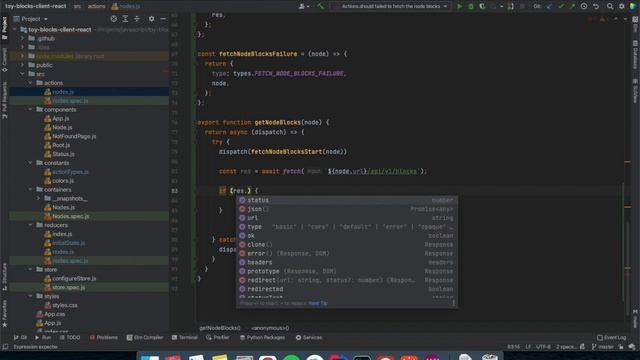The width and height of the screenshot is (640, 360).
Task: Choose 'redirected' completion suggestion
Action: point(347,289)
